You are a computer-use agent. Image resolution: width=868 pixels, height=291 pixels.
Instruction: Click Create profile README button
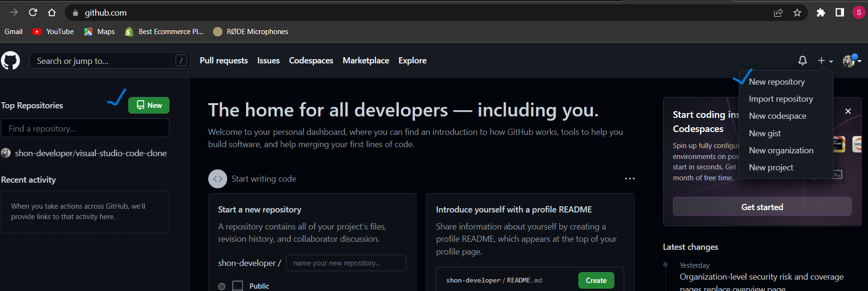(x=596, y=280)
